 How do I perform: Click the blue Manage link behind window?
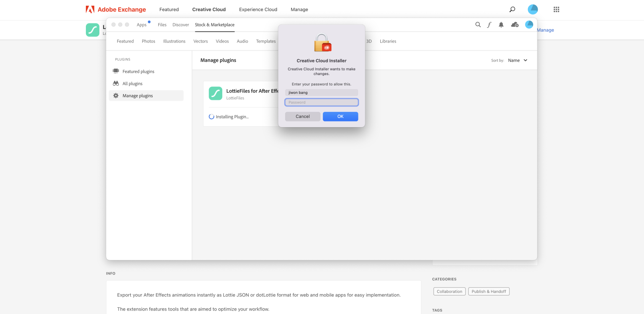[545, 30]
